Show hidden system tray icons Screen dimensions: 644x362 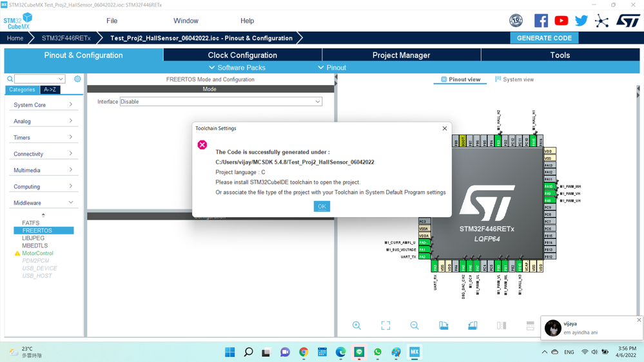[544, 352]
